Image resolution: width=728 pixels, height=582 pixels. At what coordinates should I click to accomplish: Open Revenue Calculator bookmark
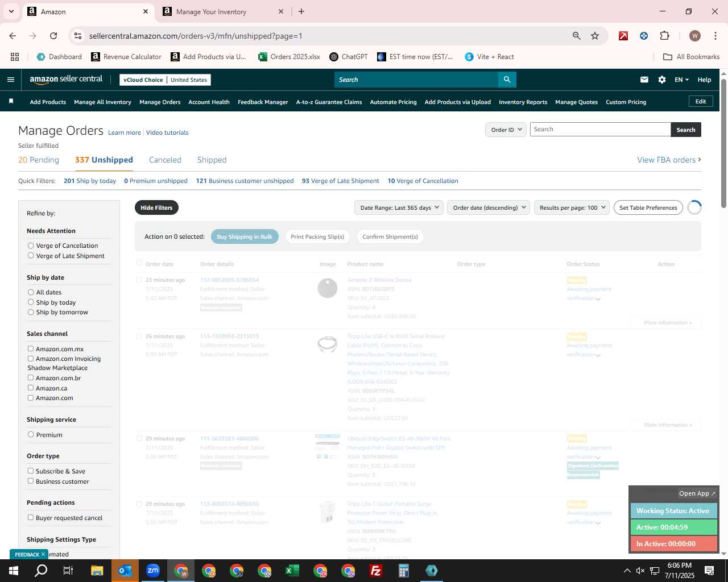[126, 57]
